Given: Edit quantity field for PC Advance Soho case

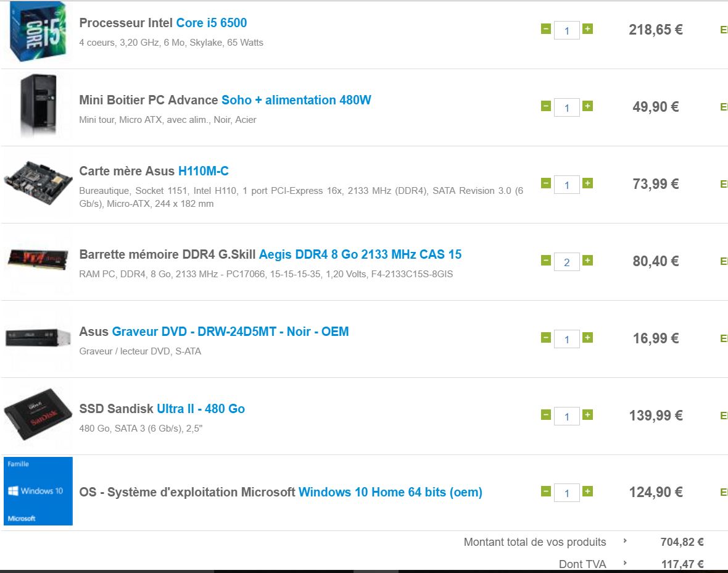Looking at the screenshot, I should click(x=567, y=108).
